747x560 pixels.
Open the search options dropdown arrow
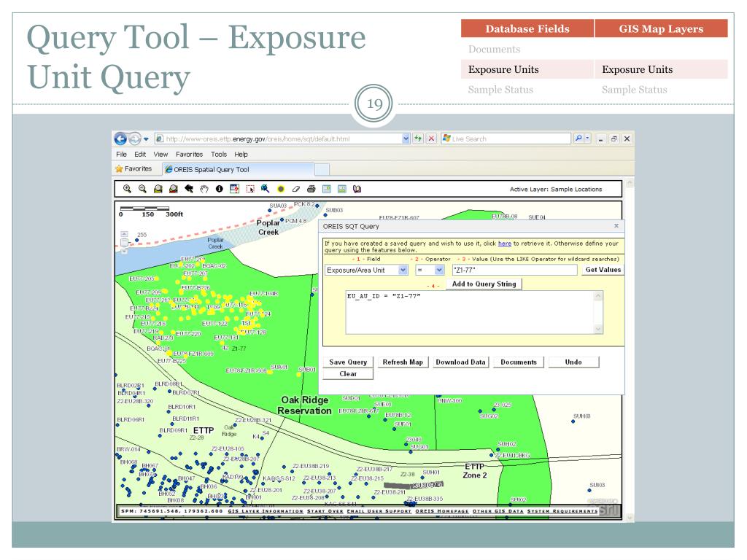[587, 138]
